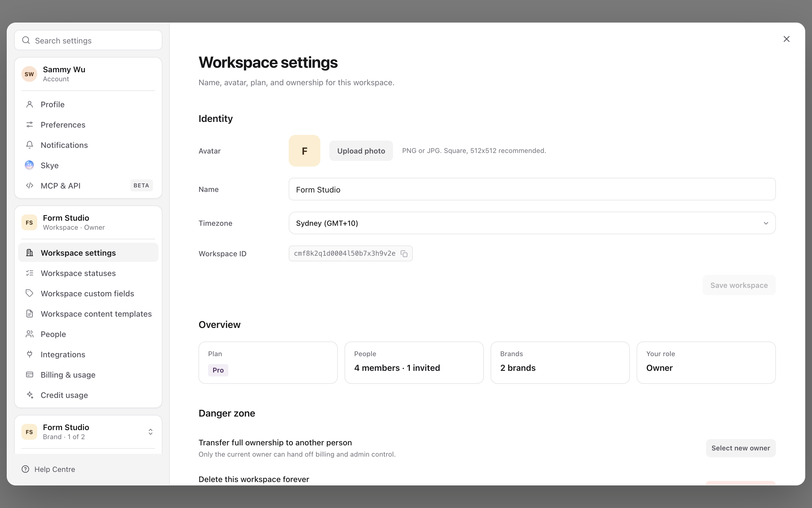Click the '2 brands' value

pyautogui.click(x=518, y=368)
